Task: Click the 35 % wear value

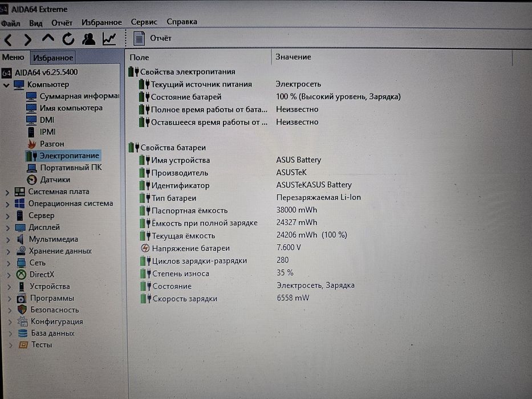Action: pos(285,273)
